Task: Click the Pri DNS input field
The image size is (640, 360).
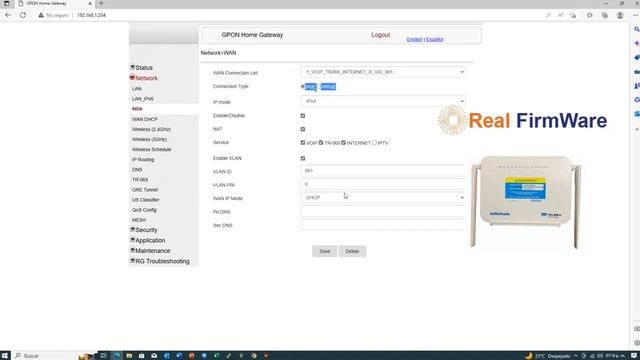Action: [x=383, y=211]
